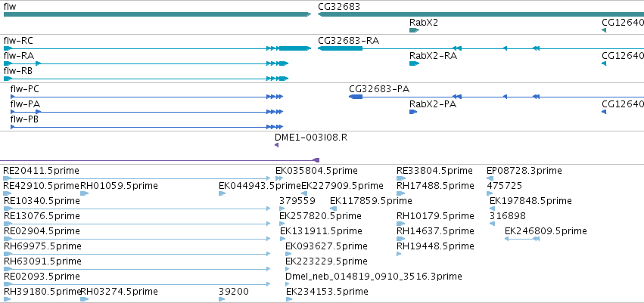The height and width of the screenshot is (303, 644).
Task: Select the EK035804.5prime arrow glyph
Action: (x=279, y=178)
